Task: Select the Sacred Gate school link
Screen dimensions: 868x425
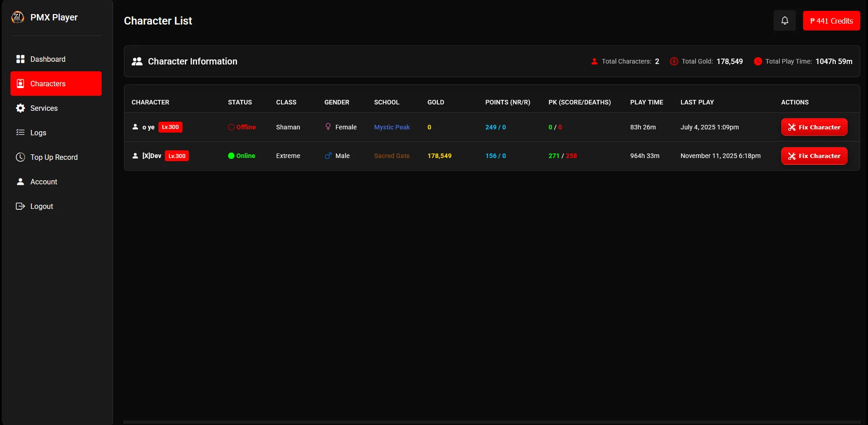Action: 392,156
